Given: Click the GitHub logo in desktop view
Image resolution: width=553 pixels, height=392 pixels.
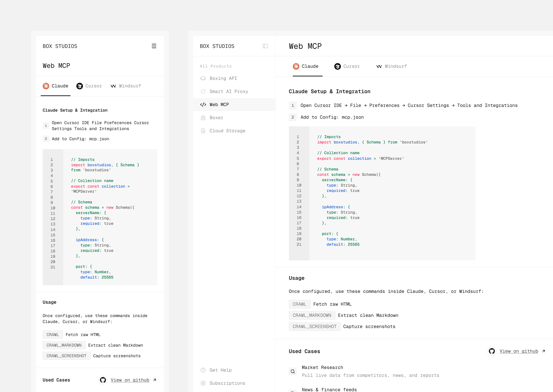Looking at the screenshot, I should coord(492,351).
